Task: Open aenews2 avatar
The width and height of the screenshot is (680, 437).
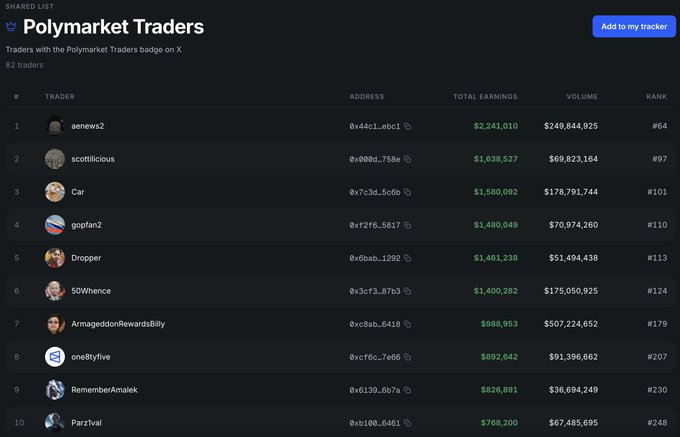Action: [55, 126]
